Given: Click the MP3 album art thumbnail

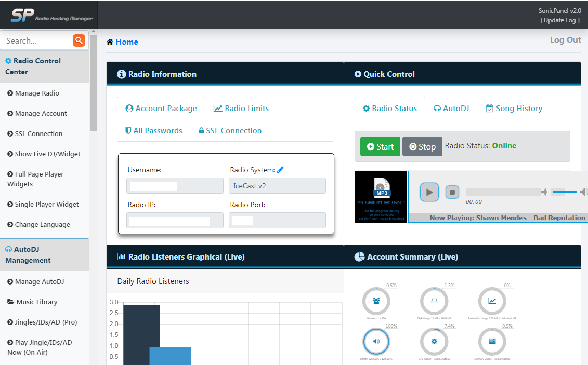Looking at the screenshot, I should 381,197.
